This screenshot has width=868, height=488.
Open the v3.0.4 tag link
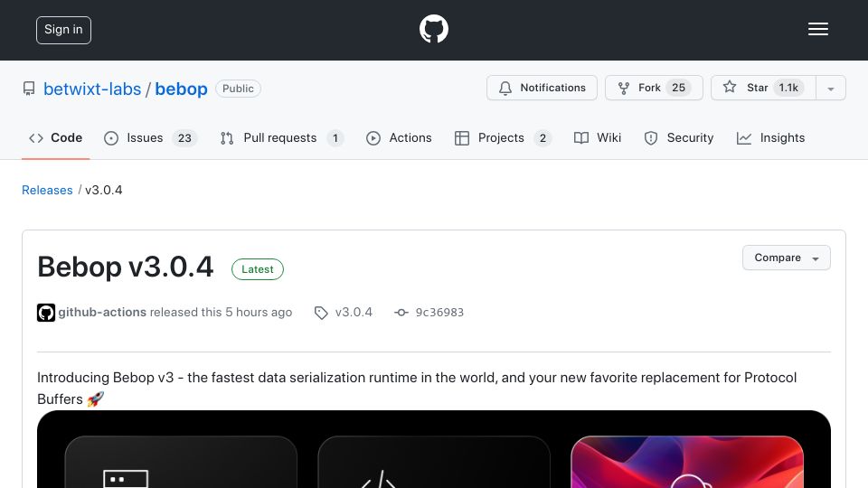click(x=354, y=312)
